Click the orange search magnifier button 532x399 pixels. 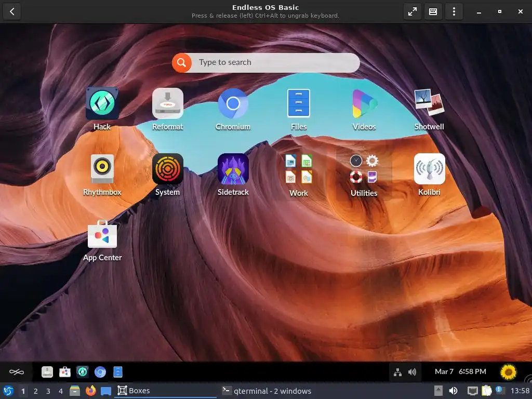(181, 62)
